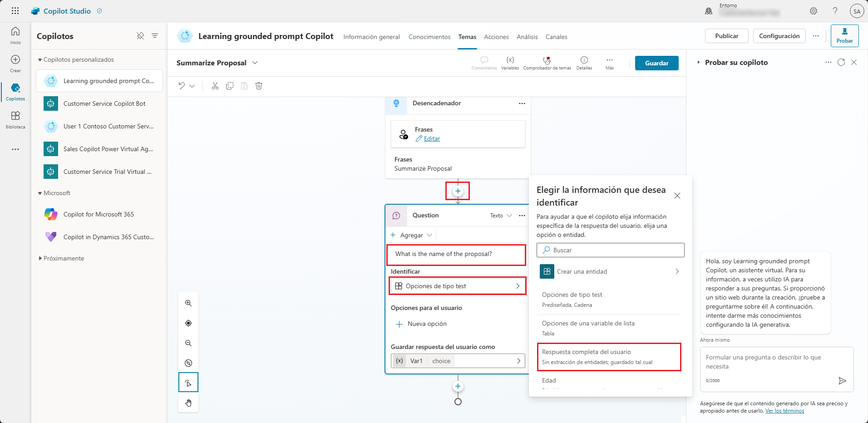Click the Publicar button

point(726,36)
